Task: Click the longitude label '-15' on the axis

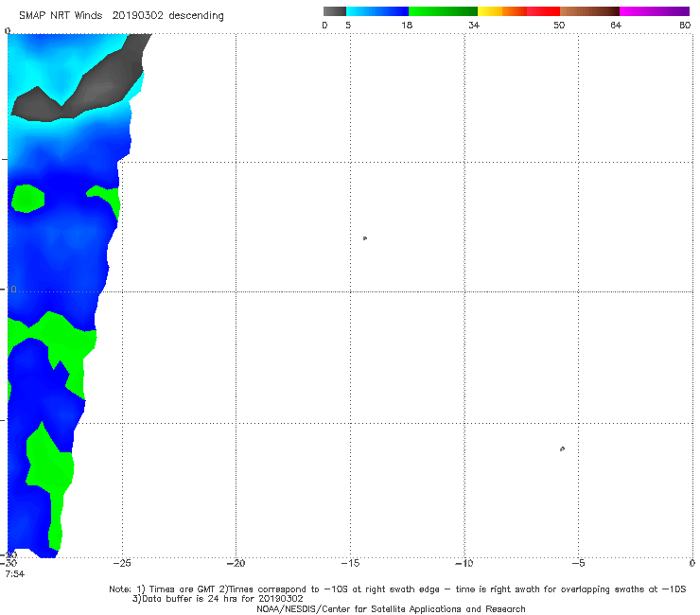Action: [350, 564]
